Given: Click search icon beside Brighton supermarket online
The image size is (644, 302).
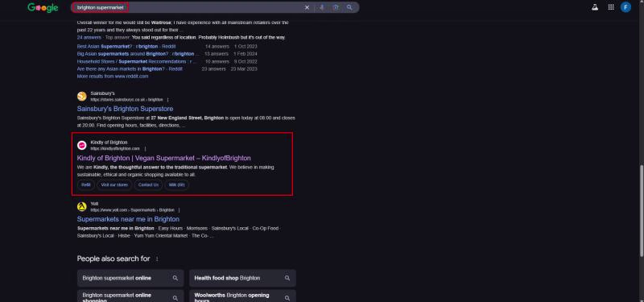Looking at the screenshot, I should (175, 278).
